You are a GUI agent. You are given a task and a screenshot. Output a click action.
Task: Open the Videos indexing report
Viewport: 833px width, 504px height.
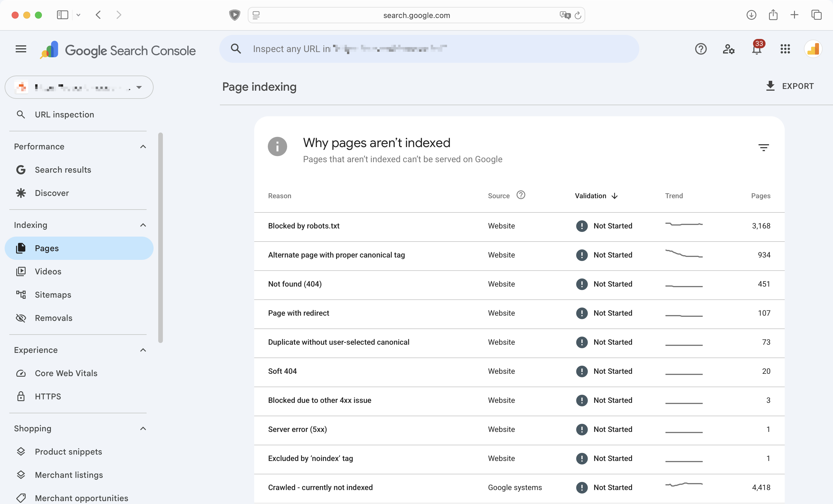(79, 271)
